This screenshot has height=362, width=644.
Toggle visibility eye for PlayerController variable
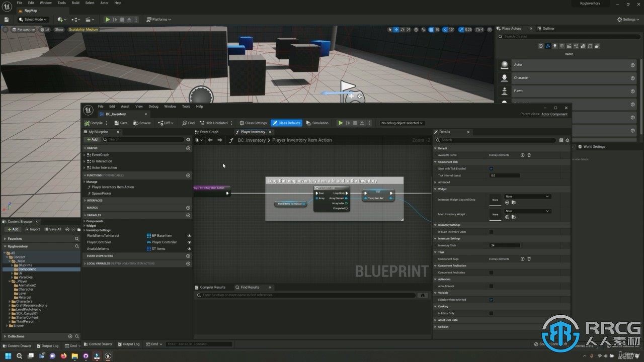click(189, 242)
